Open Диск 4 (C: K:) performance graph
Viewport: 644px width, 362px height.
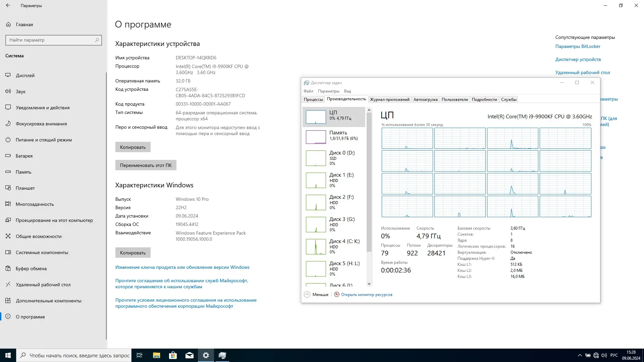pos(334,246)
